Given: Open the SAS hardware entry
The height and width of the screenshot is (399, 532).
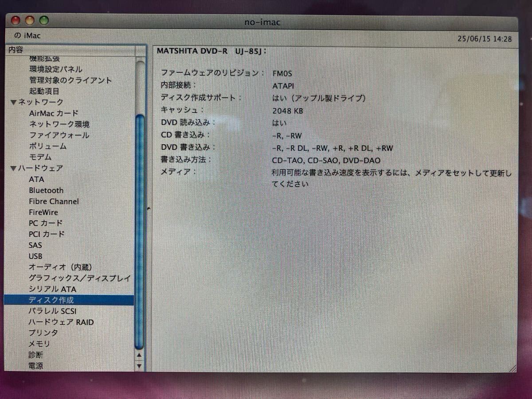Looking at the screenshot, I should pos(35,245).
